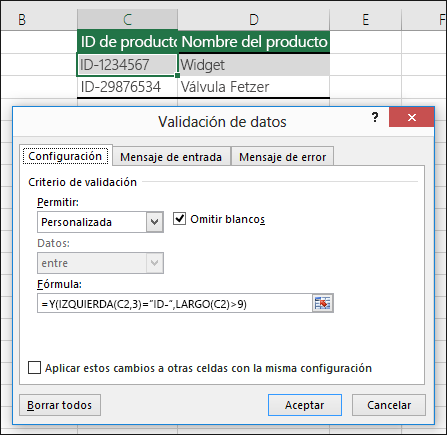Click the Borrar todos button
This screenshot has height=435, width=447.
point(60,405)
